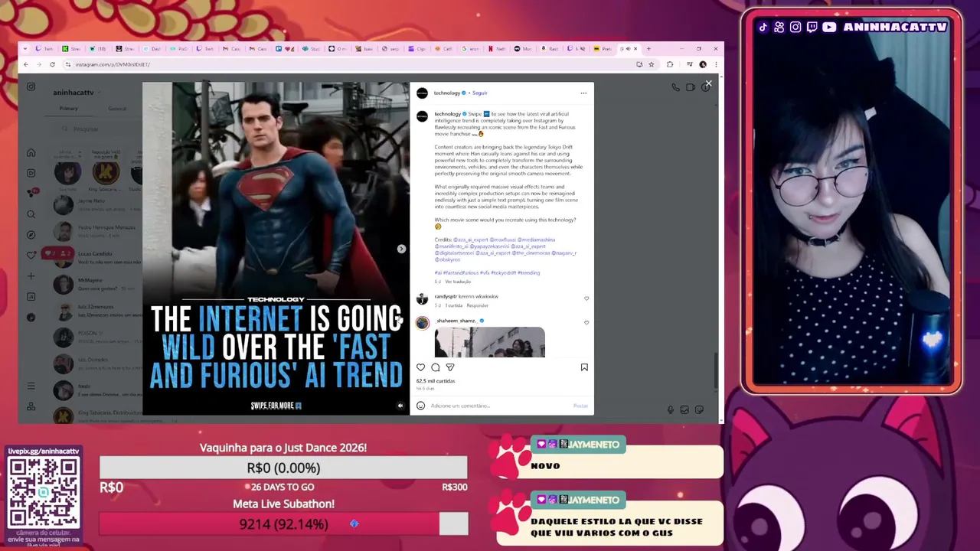Switch to the (18) browser tab

point(97,49)
